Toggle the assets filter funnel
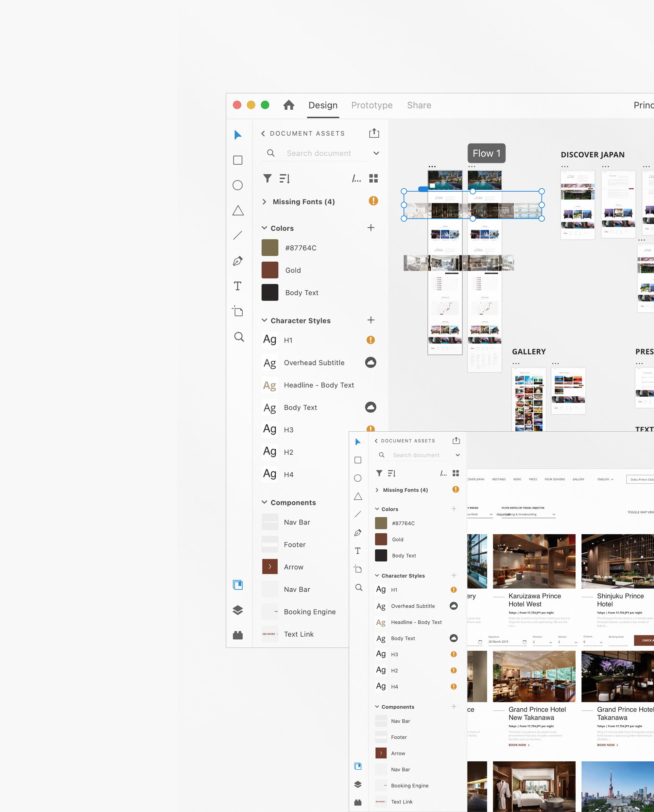This screenshot has width=654, height=812. point(267,178)
